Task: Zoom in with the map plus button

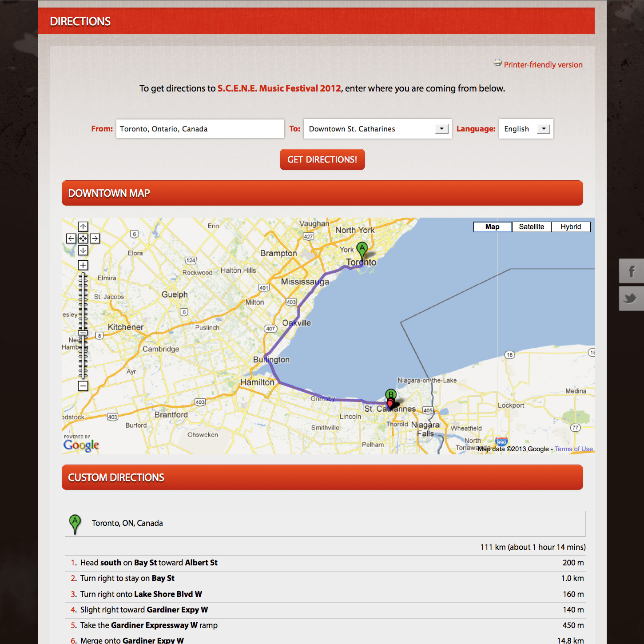Action: [83, 265]
